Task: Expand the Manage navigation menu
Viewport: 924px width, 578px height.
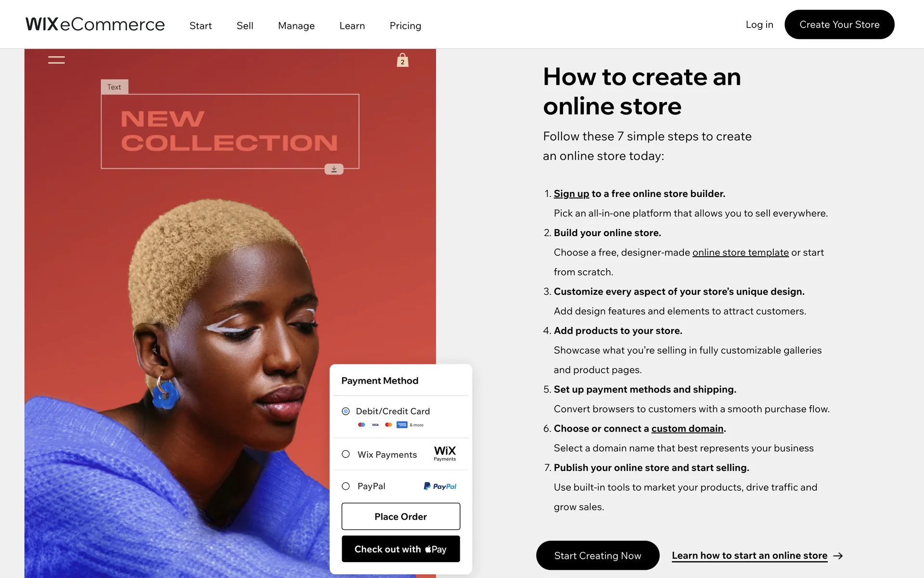Action: (x=296, y=26)
